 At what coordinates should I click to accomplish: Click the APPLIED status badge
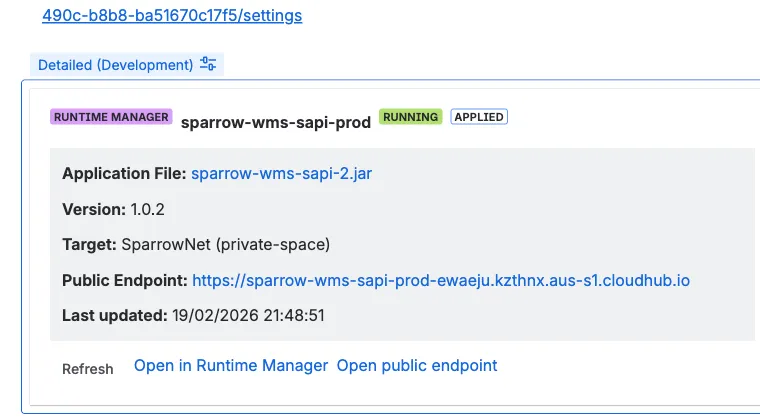[479, 117]
